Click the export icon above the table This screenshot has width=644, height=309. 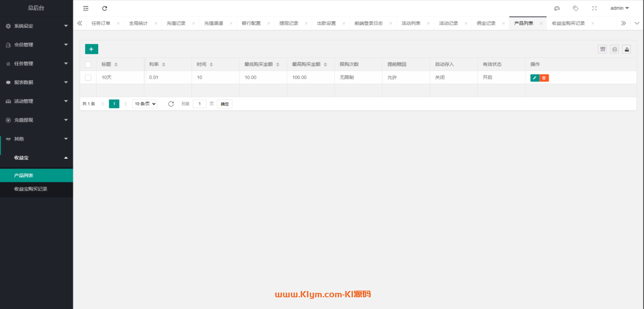coord(627,49)
